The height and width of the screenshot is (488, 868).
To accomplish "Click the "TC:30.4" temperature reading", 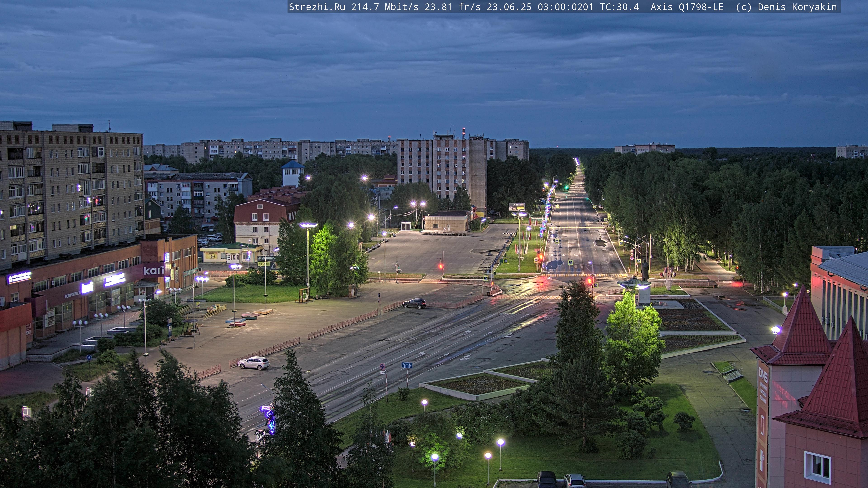I will [619, 7].
